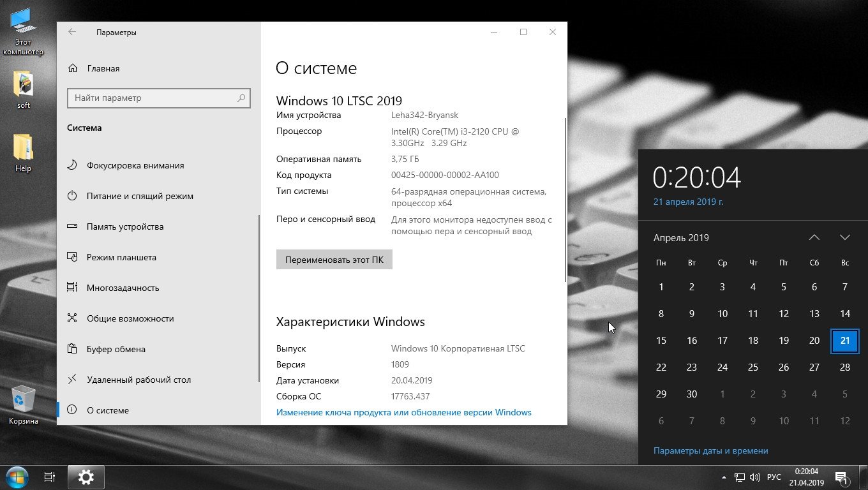Go to previous month with up chevron
The height and width of the screenshot is (490, 868).
pyautogui.click(x=814, y=237)
